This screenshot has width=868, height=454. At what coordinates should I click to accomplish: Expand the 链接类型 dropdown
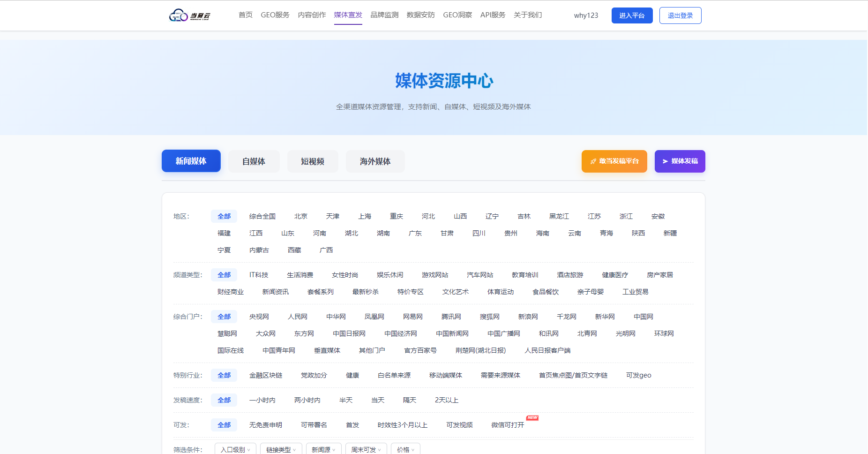tap(281, 449)
